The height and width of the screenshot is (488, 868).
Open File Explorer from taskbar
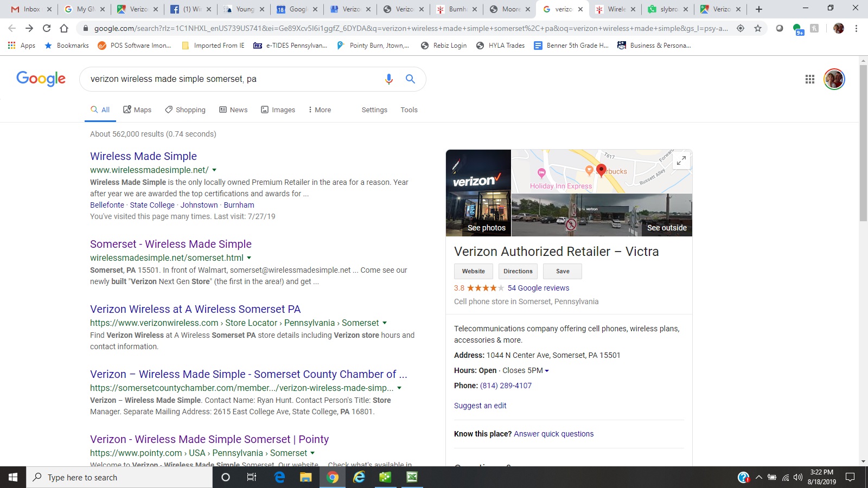pyautogui.click(x=305, y=477)
